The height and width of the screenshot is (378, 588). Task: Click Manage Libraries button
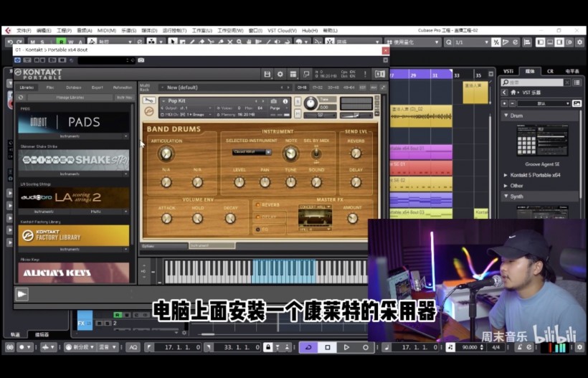click(x=70, y=98)
